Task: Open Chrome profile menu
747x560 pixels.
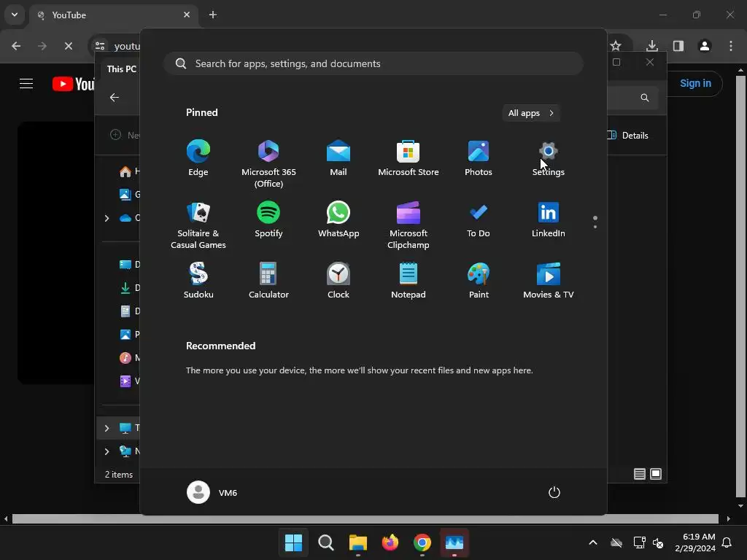Action: click(705, 46)
